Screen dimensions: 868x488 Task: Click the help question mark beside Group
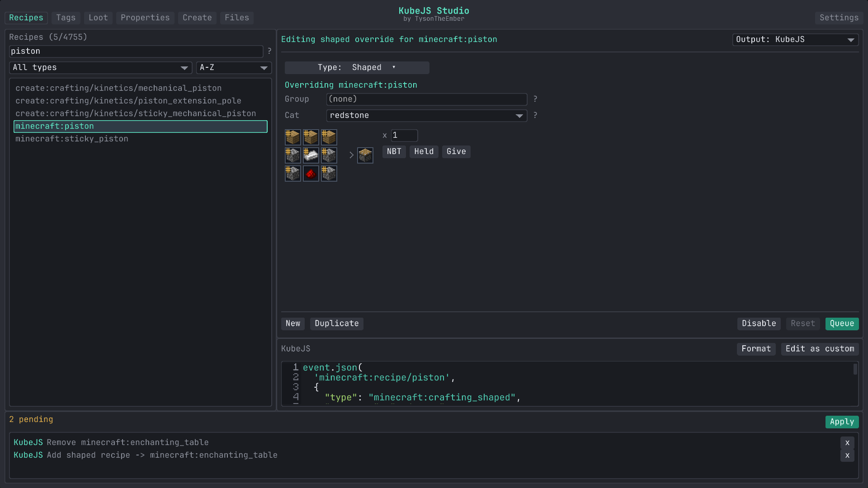click(x=535, y=99)
